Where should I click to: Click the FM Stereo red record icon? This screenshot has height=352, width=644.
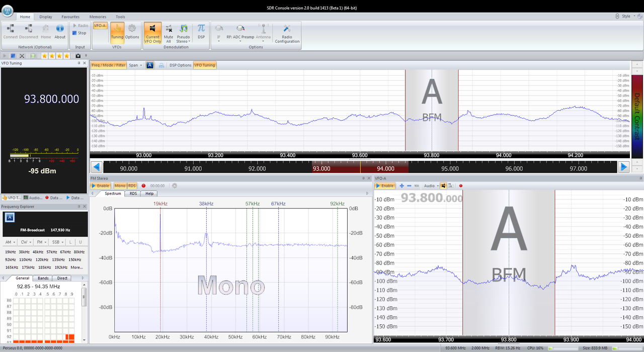[x=143, y=186]
